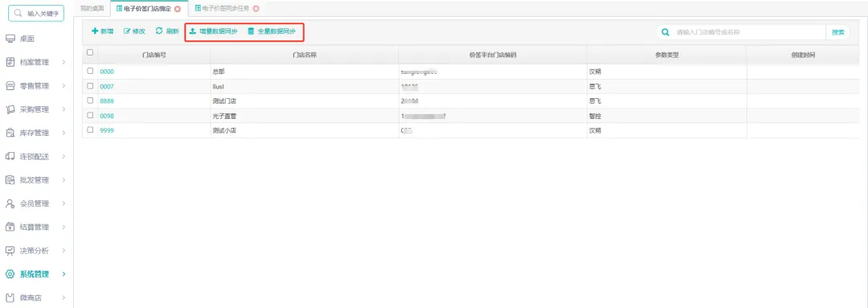Open store number link 0007
This screenshot has width=868, height=308.
(107, 86)
